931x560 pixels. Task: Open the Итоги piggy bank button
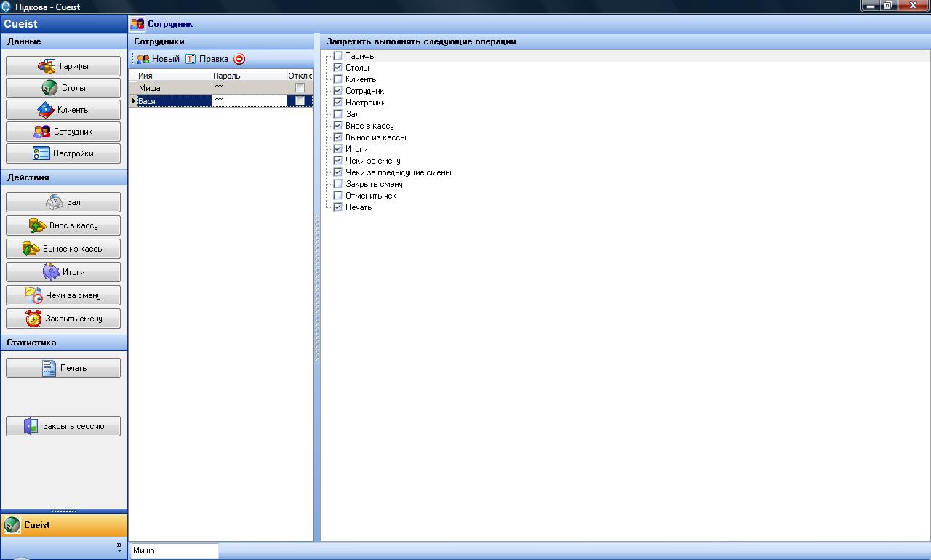point(63,272)
